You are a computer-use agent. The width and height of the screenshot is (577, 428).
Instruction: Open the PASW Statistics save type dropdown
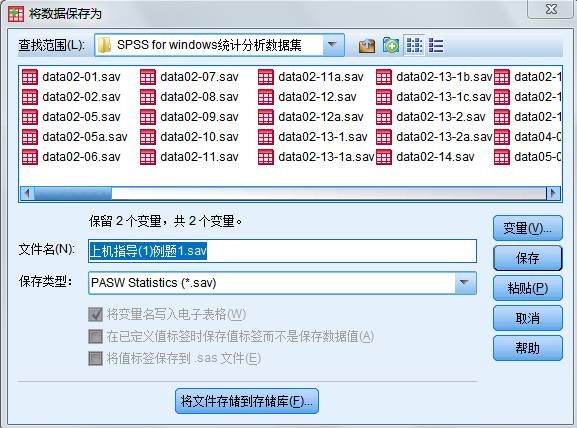pyautogui.click(x=465, y=283)
